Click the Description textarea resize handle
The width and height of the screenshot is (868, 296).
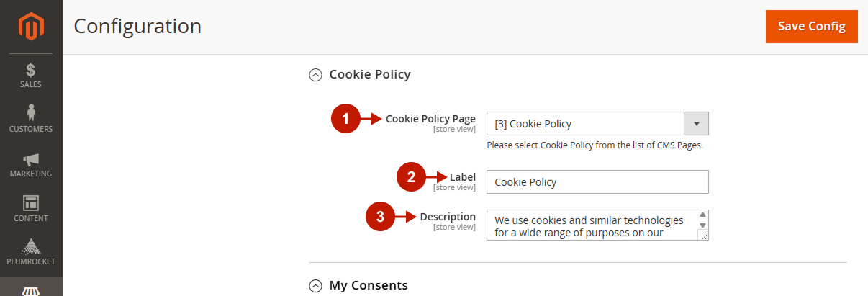[x=703, y=235]
